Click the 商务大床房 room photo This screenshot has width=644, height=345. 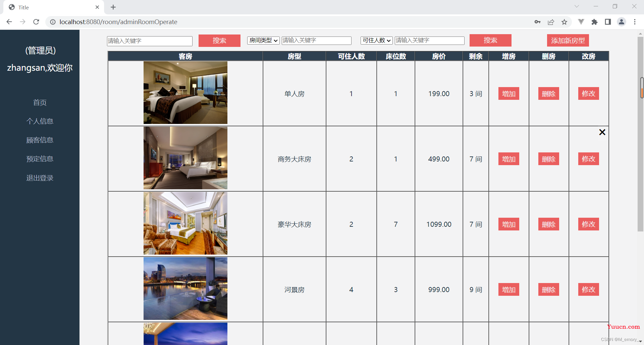point(185,158)
